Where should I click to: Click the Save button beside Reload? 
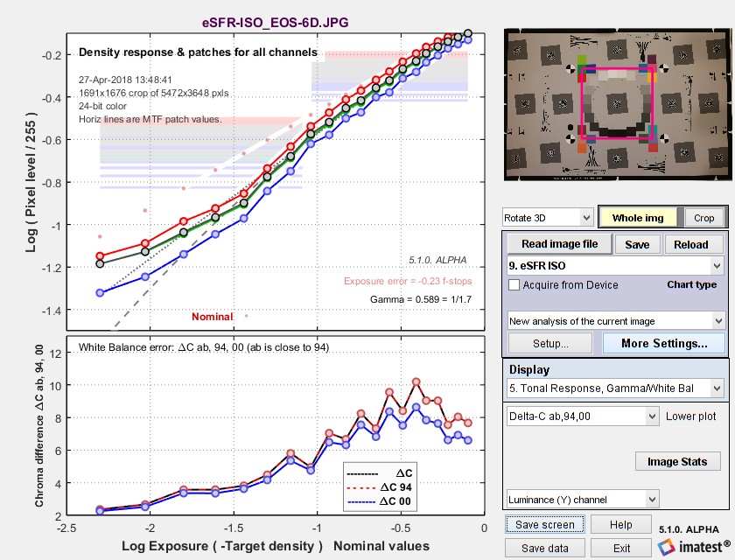click(x=637, y=244)
